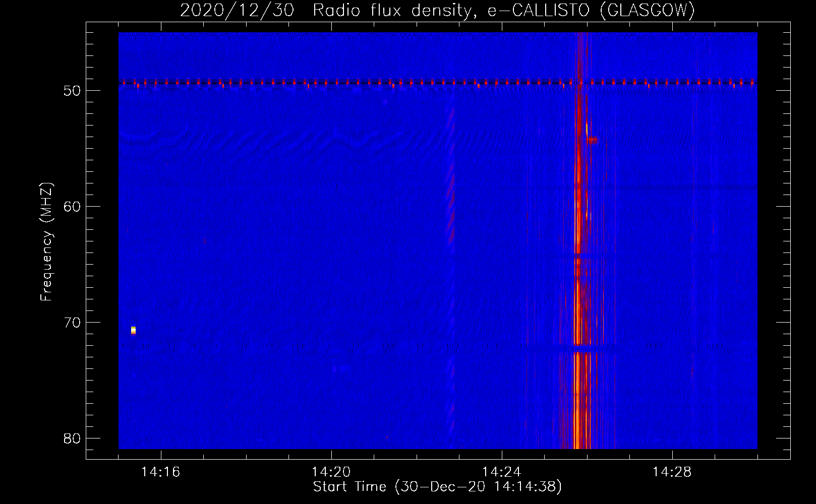This screenshot has height=504, width=816.
Task: Click the 14:24 time tick label
Action: pos(501,472)
